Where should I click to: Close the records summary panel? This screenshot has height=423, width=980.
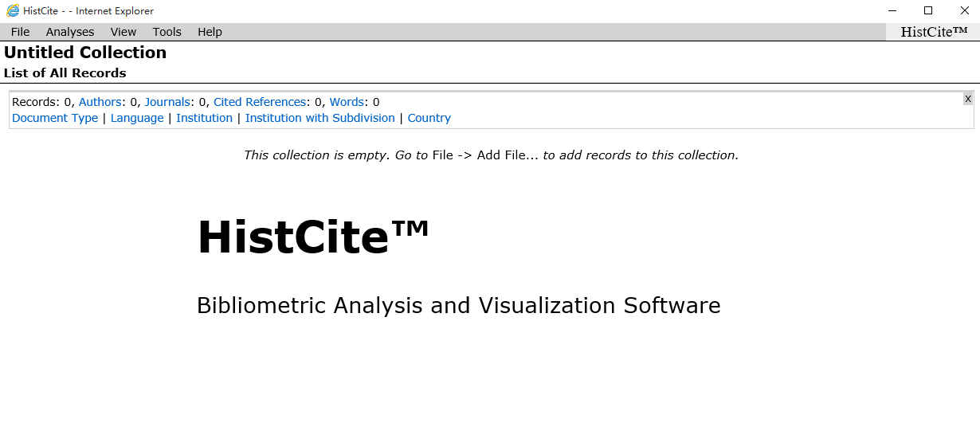[968, 99]
